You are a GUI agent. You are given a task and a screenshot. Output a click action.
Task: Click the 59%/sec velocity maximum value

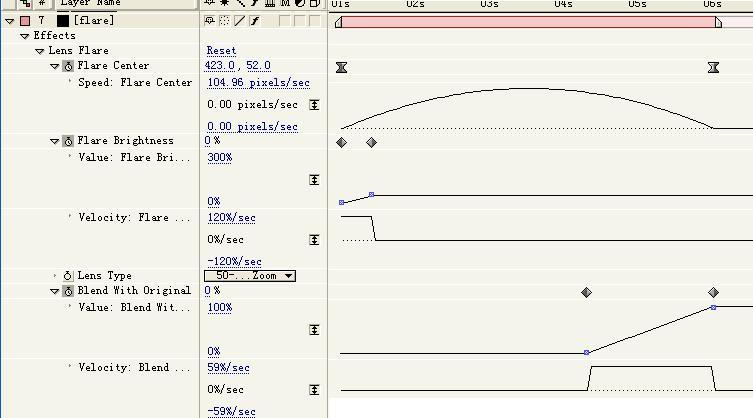coord(229,368)
